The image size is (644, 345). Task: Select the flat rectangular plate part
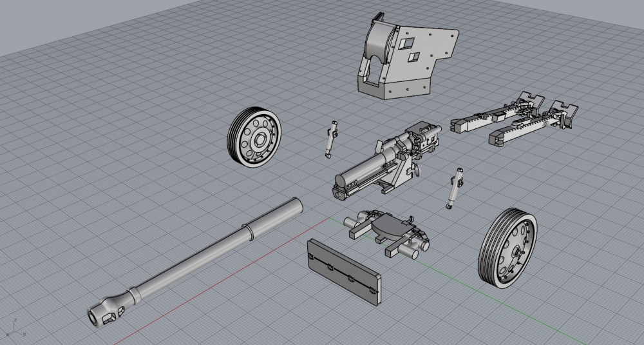point(344,272)
